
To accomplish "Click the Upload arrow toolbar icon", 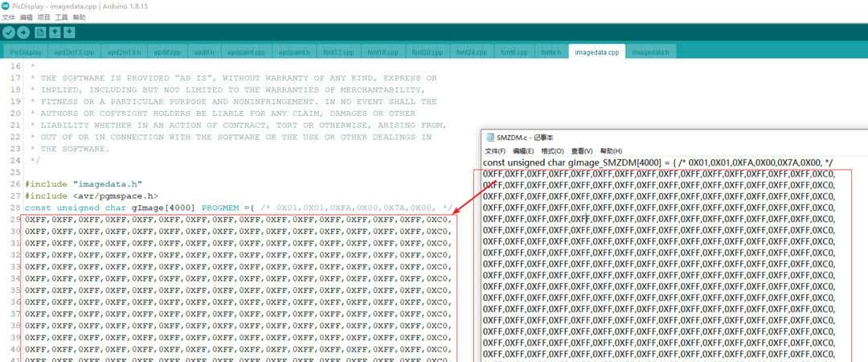I will point(23,32).
